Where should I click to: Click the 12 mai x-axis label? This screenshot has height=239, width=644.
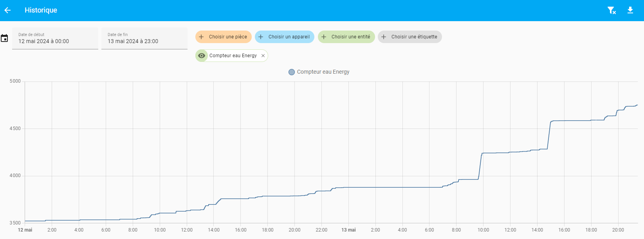[25, 230]
